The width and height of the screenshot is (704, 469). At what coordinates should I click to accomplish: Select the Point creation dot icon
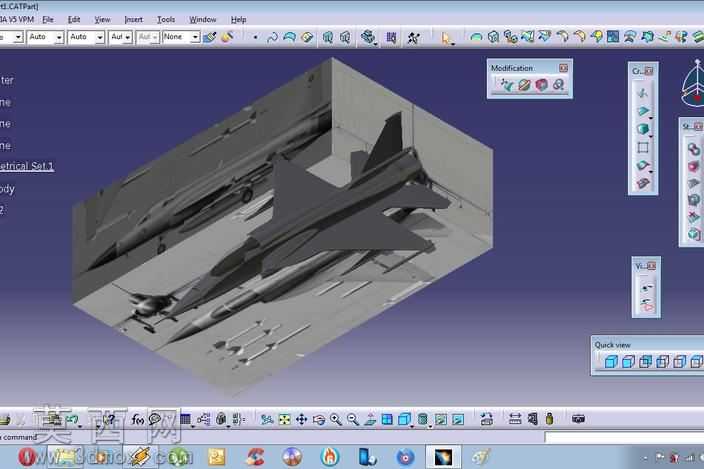tap(255, 37)
